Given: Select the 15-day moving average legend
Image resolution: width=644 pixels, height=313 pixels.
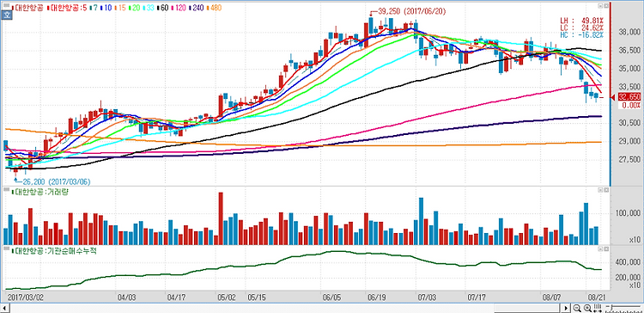Looking at the screenshot, I should pyautogui.click(x=120, y=8).
